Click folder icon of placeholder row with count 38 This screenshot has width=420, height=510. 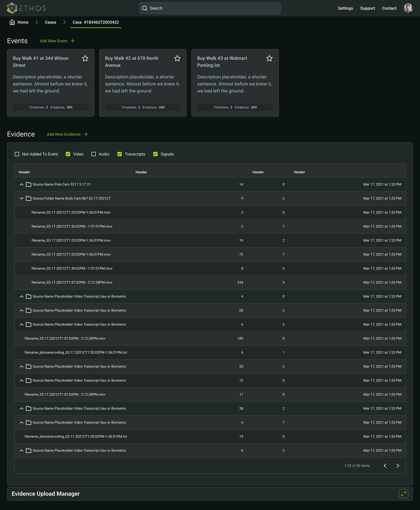29,408
